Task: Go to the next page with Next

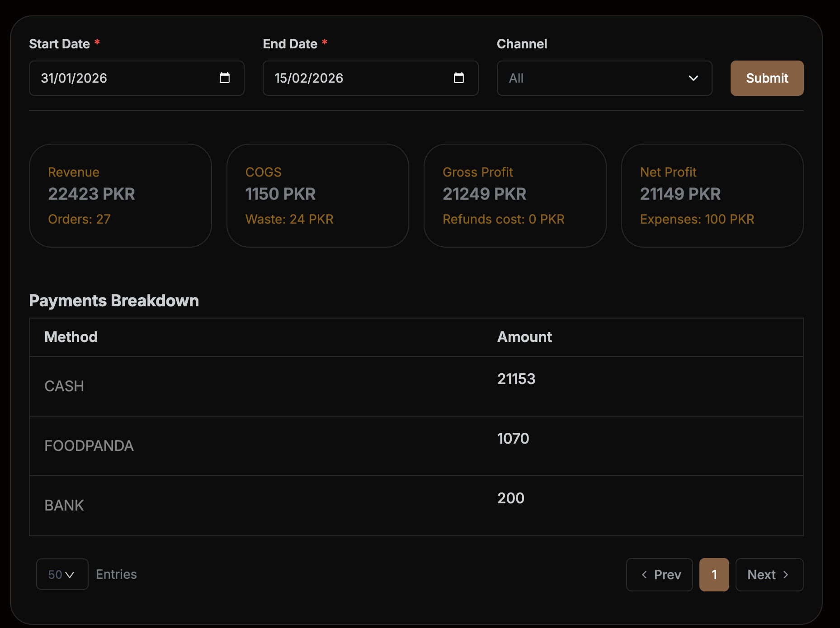Action: pyautogui.click(x=769, y=575)
